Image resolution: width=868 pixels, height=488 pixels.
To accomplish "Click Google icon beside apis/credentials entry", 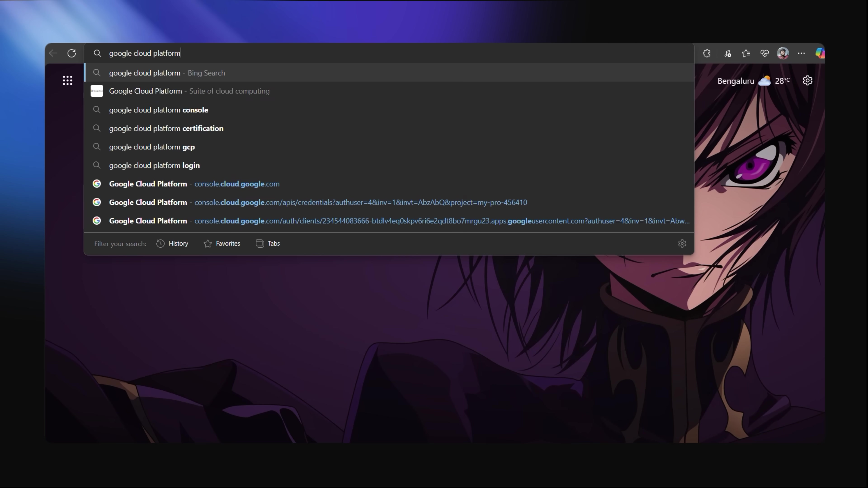I will (97, 202).
